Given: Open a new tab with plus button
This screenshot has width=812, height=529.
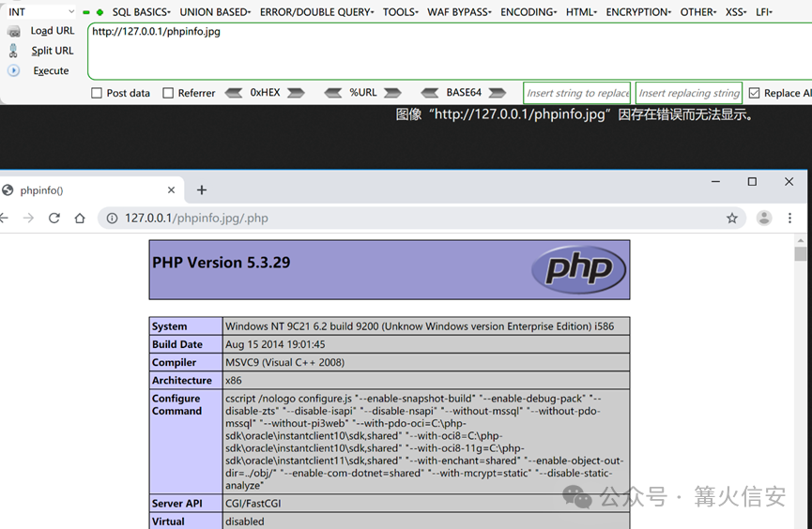Looking at the screenshot, I should click(202, 190).
